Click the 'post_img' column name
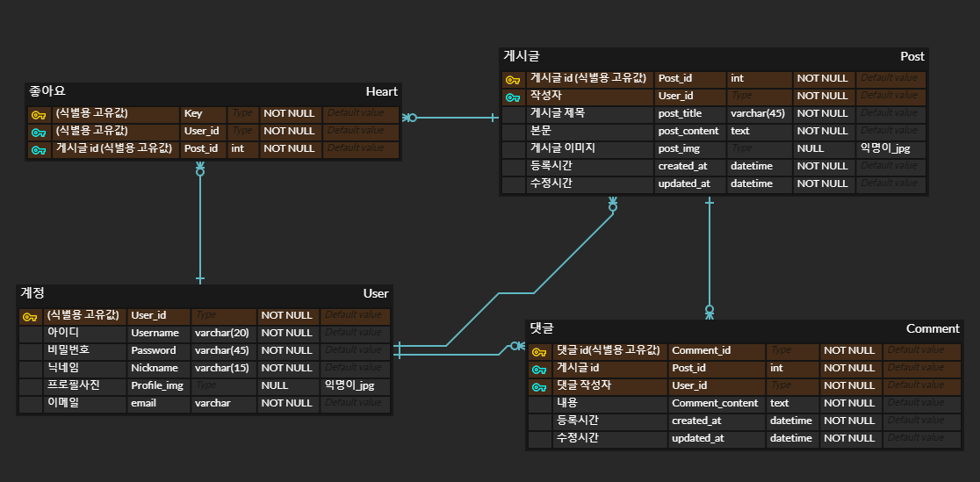The image size is (980, 482). coord(679,148)
